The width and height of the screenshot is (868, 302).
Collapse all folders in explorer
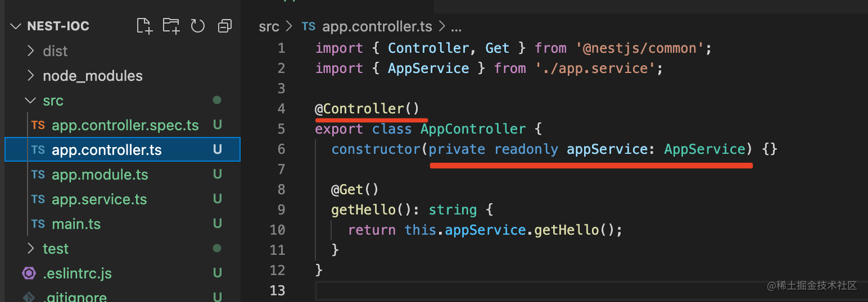click(225, 26)
